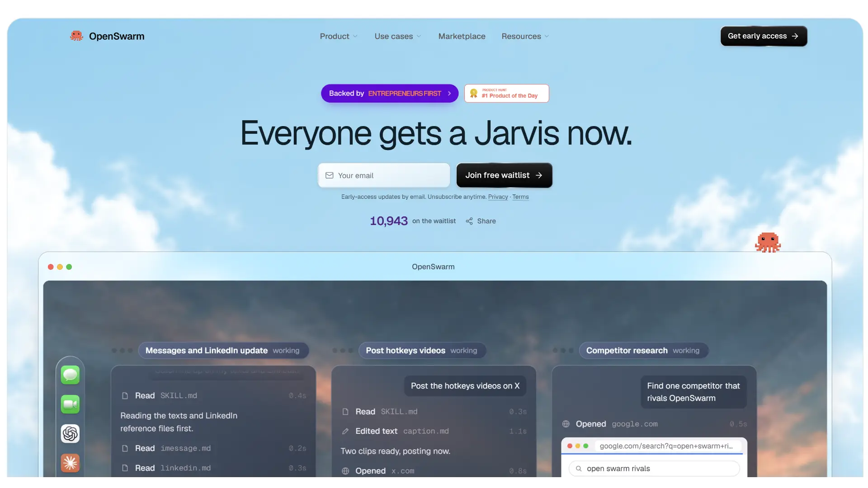Select the Competitor research task tab

(643, 351)
